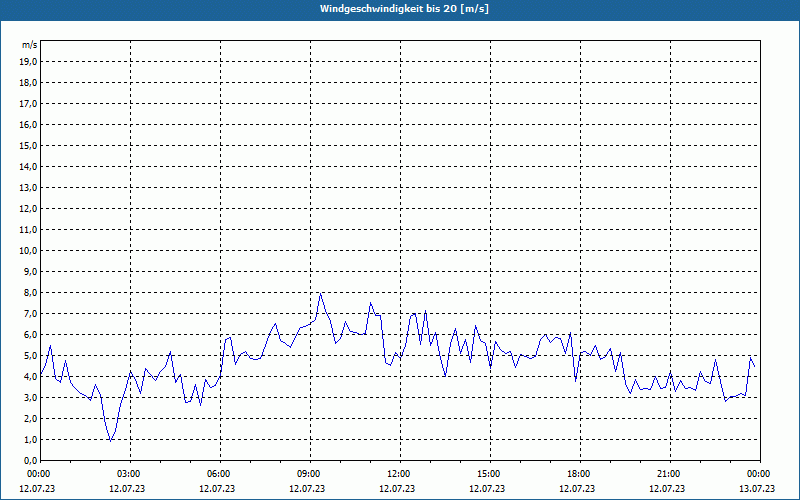Screen dimensions: 800x500
Task: Click the '16,0' y-axis value
Action: pos(28,124)
